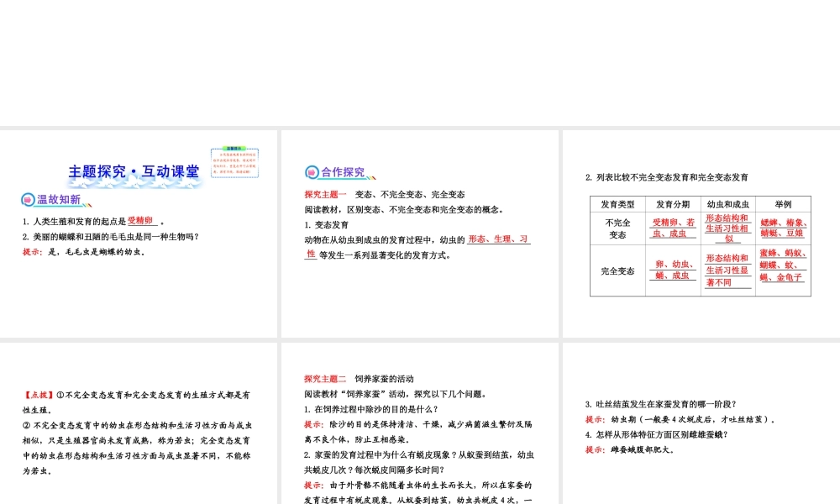The width and height of the screenshot is (840, 504).
Task: Click the line 阅读教材，区别变态
Action: click(x=405, y=209)
